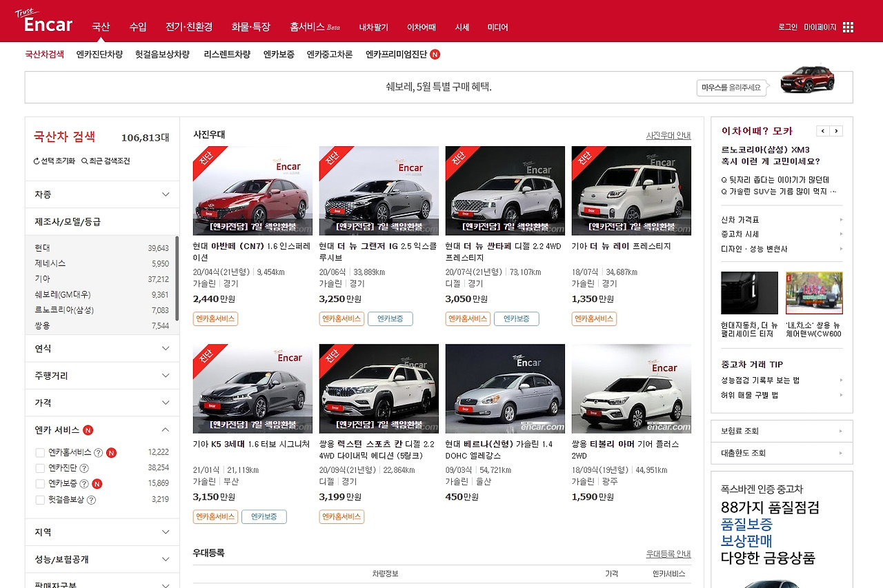The height and width of the screenshot is (588, 883).
Task: Click the N badge beside 엔카프리미엄진단
Action: pyautogui.click(x=435, y=54)
